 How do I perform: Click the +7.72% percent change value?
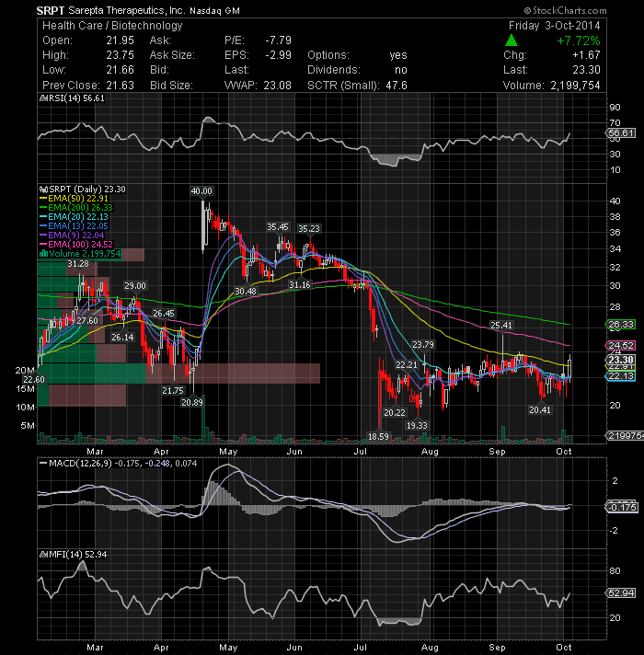tap(579, 40)
